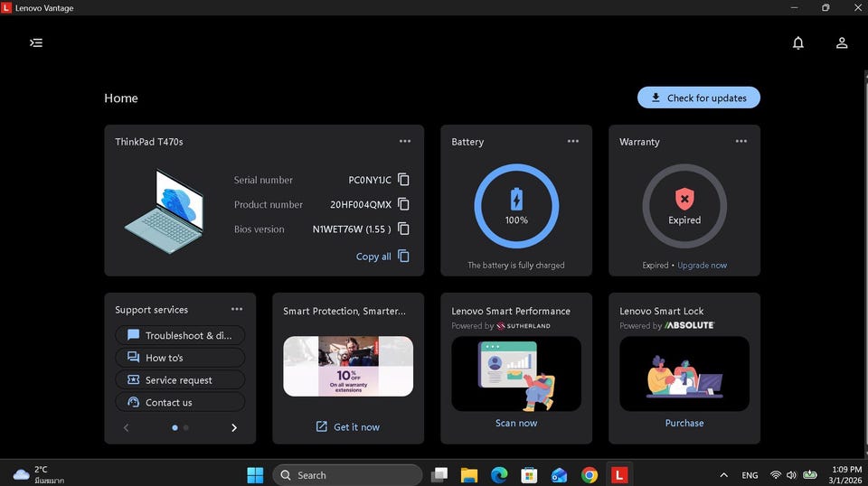The image size is (868, 486).
Task: Open the notifications bell
Action: [x=797, y=42]
